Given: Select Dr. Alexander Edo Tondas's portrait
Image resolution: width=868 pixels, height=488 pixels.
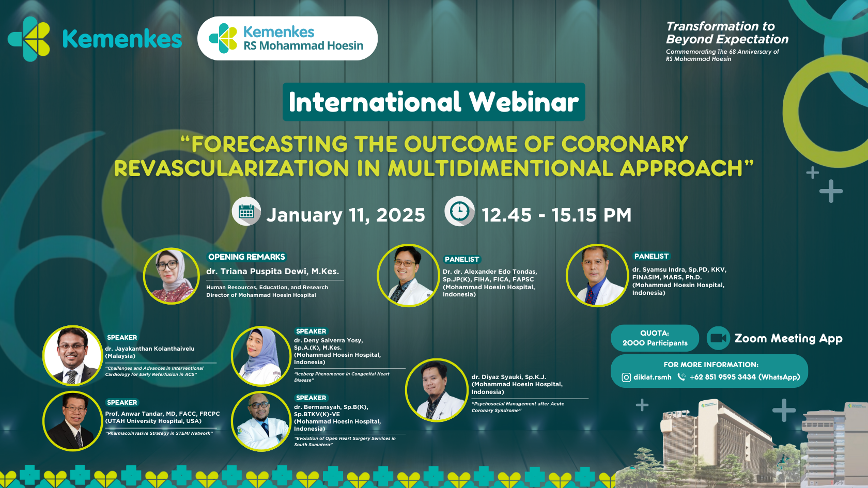Looking at the screenshot, I should pos(408,276).
